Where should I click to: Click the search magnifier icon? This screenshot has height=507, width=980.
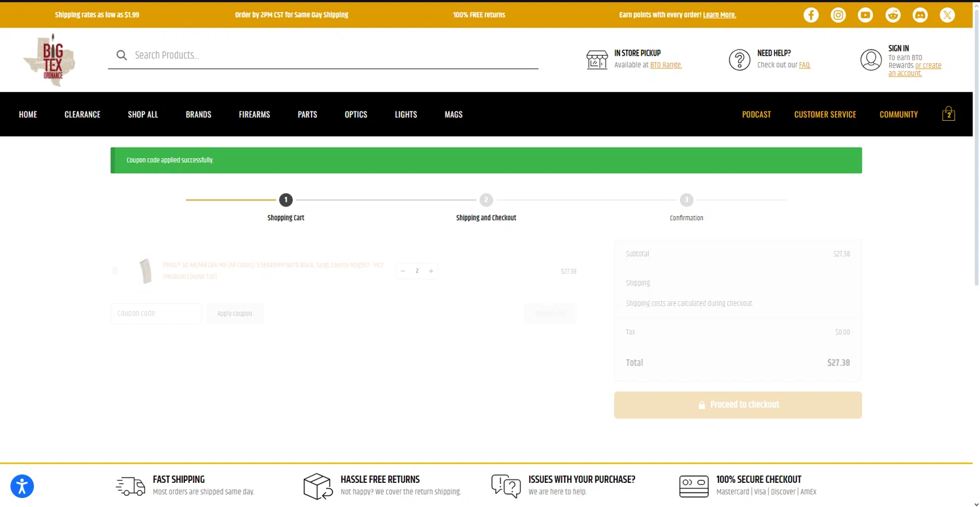point(122,56)
